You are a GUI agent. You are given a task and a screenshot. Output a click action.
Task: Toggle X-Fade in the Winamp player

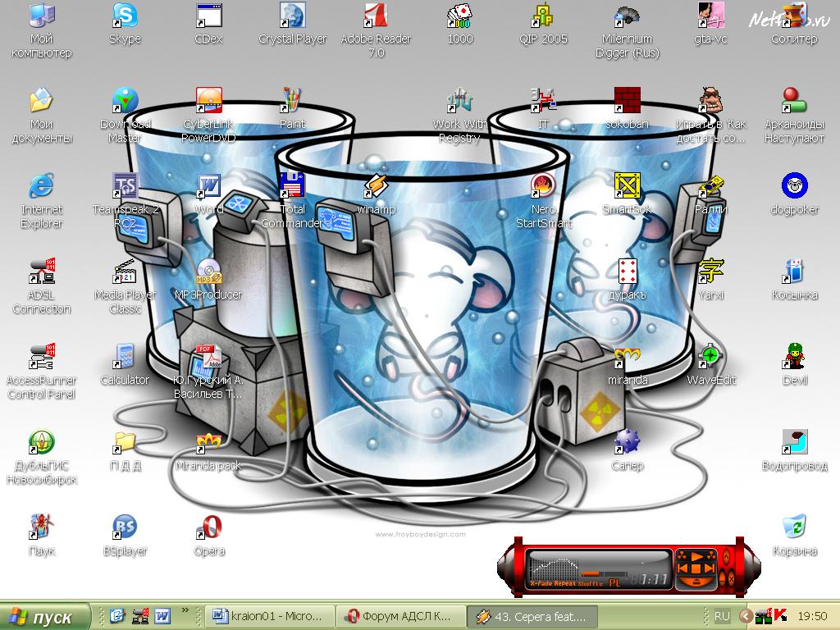point(542,584)
